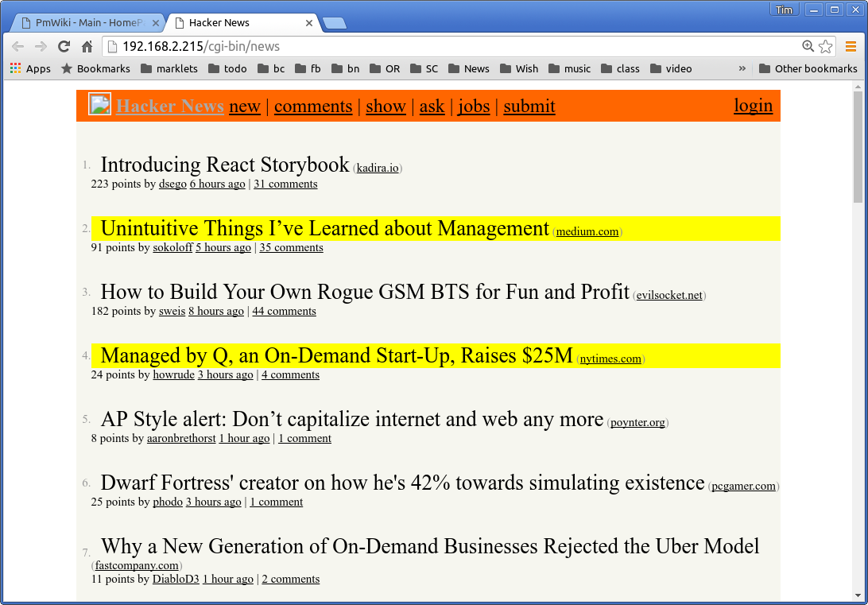
Task: Open the Other bookmarks folder
Action: coord(808,68)
